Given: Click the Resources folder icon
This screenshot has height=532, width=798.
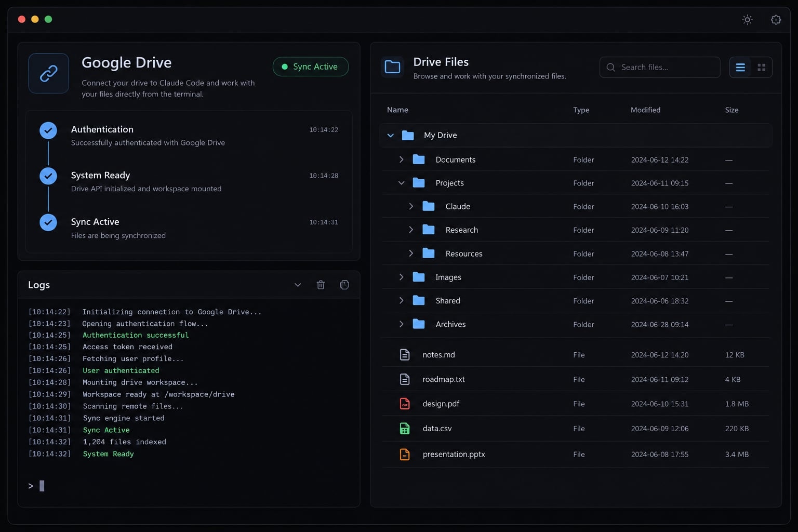Looking at the screenshot, I should (x=429, y=254).
